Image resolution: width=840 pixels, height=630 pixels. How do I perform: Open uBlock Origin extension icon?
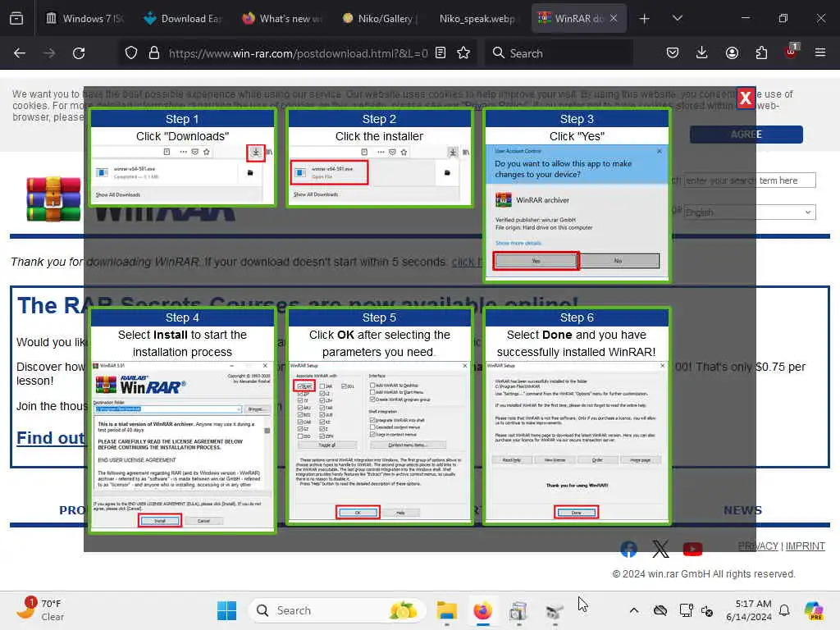pyautogui.click(x=792, y=52)
